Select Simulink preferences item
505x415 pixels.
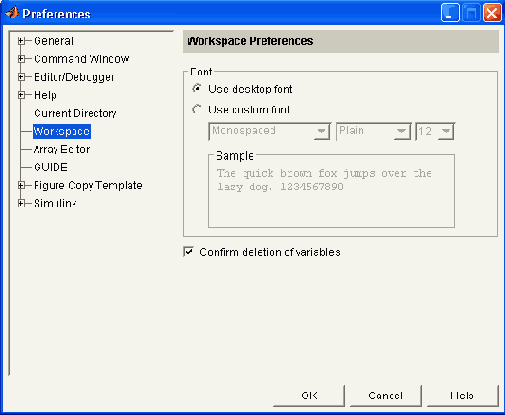[x=55, y=203]
